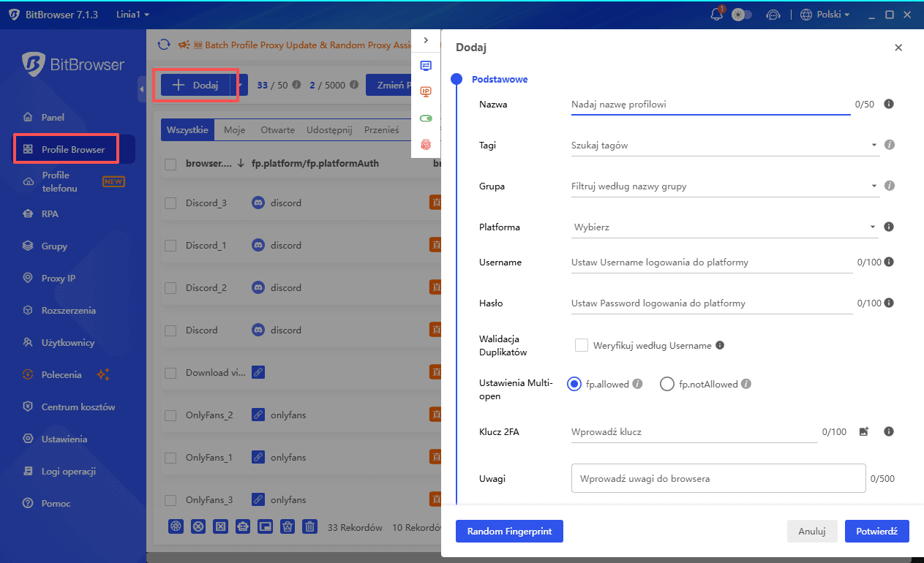The width and height of the screenshot is (924, 563).
Task: Click the window layout icon in the bottom toolbar
Action: click(265, 526)
